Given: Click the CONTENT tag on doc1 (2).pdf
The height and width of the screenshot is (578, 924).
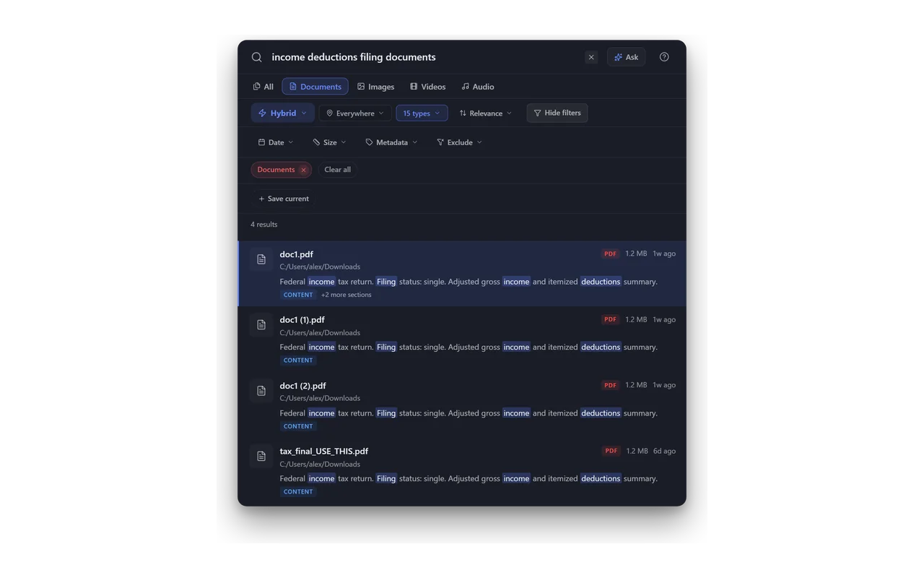Looking at the screenshot, I should 298,426.
